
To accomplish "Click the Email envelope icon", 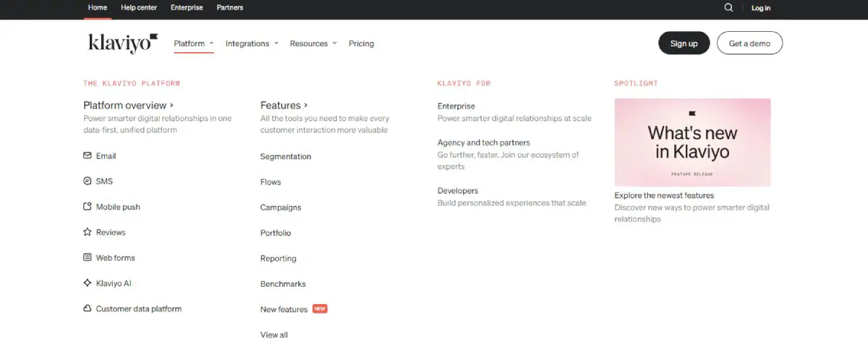I will [x=88, y=156].
